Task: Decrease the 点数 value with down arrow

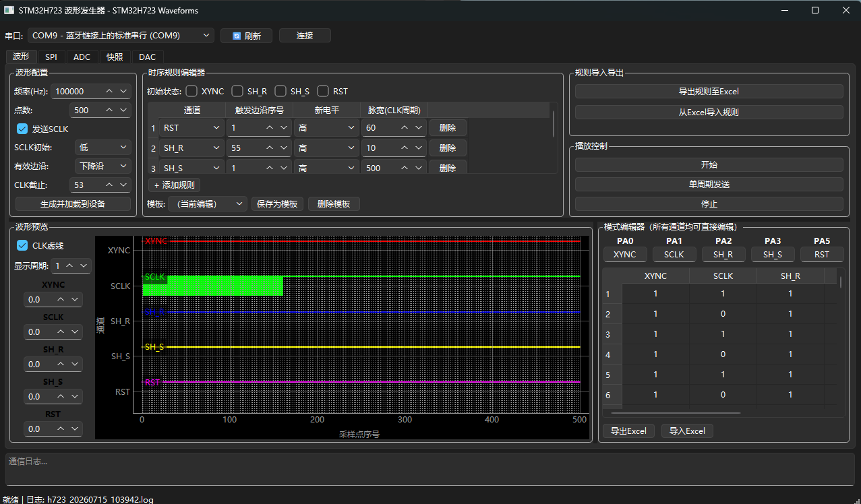Action: 123,110
